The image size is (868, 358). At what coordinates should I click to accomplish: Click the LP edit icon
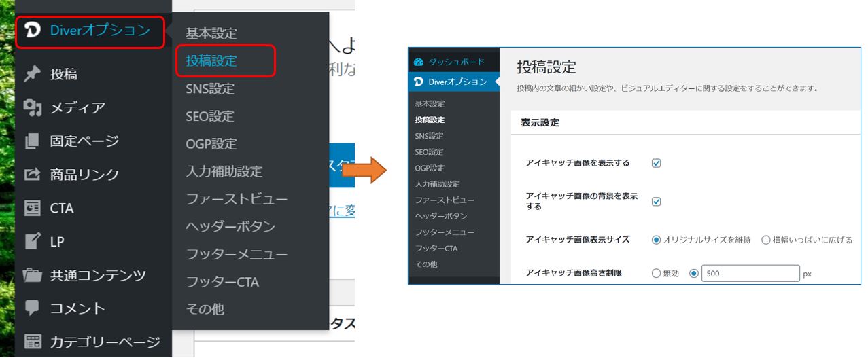coord(32,241)
